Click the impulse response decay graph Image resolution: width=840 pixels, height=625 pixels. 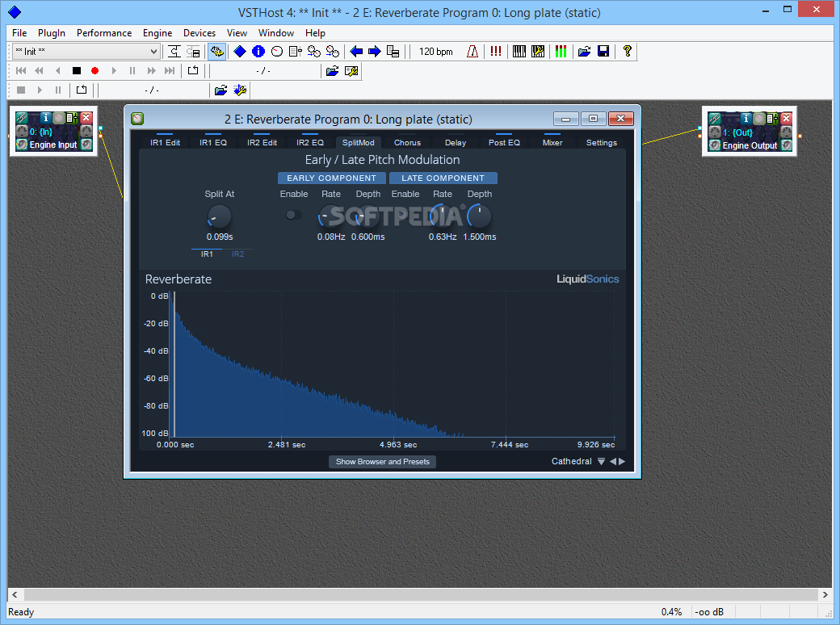(x=393, y=364)
